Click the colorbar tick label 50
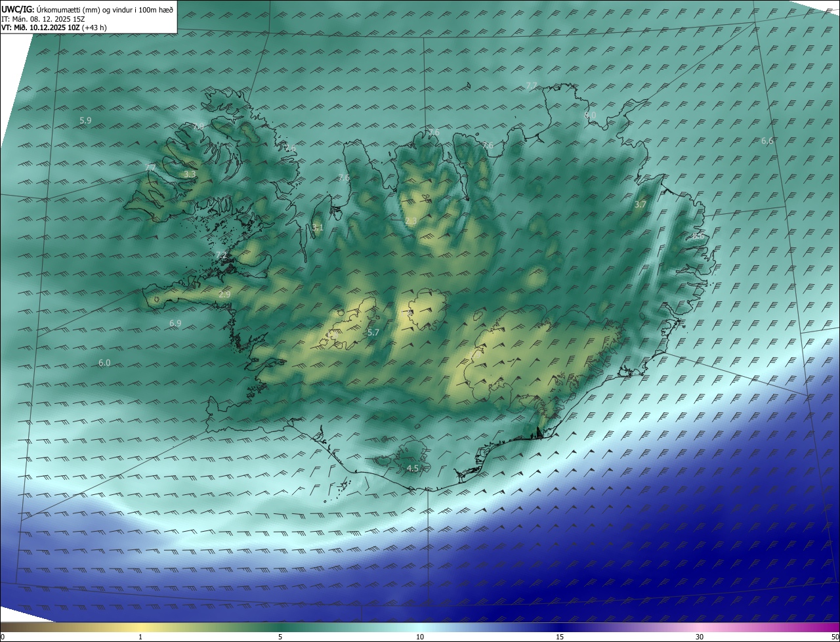 [x=834, y=637]
